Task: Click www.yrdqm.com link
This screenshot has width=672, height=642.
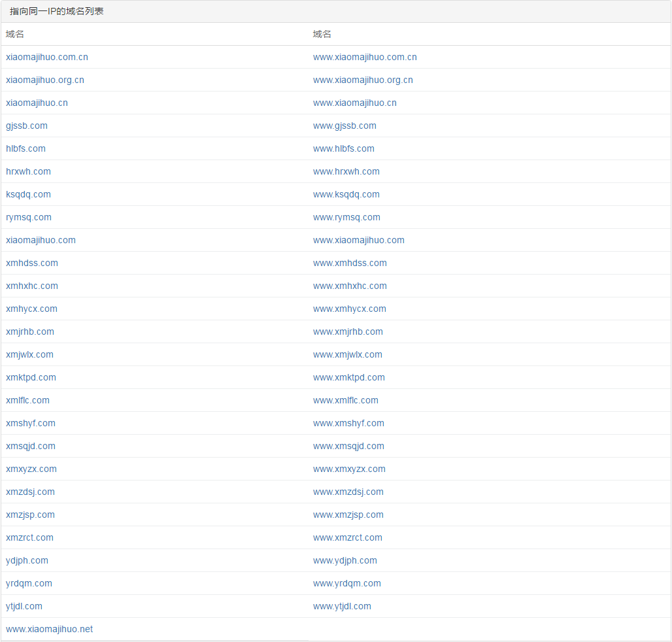Action: pyautogui.click(x=347, y=583)
